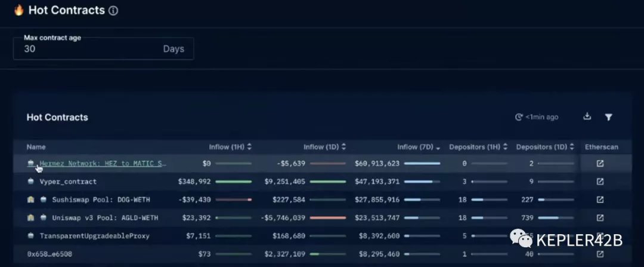644x267 pixels.
Task: Click the 0x658…e6508 contract address
Action: click(x=51, y=254)
